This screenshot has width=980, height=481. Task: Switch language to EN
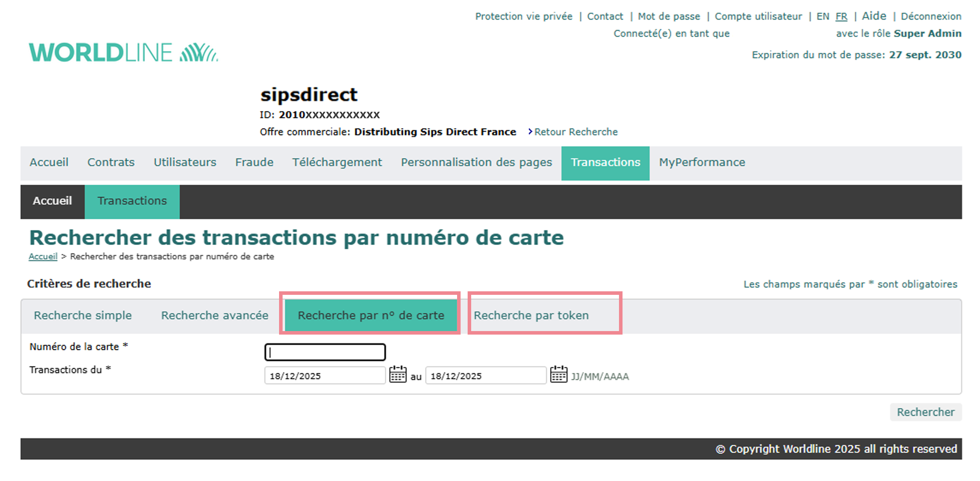coord(823,17)
